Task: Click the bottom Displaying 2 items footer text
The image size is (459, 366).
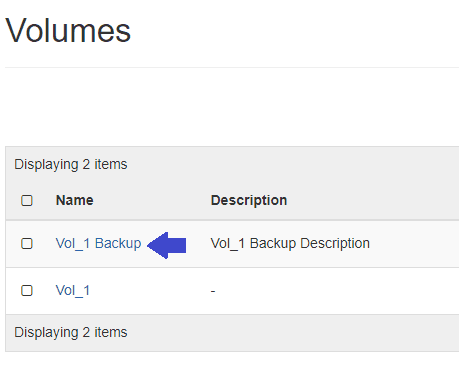Action: (x=71, y=333)
